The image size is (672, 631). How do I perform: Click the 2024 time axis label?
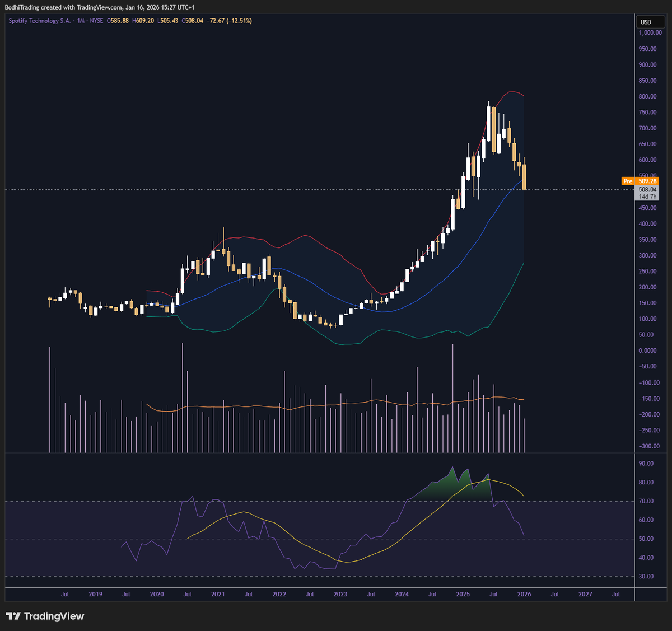(x=402, y=594)
